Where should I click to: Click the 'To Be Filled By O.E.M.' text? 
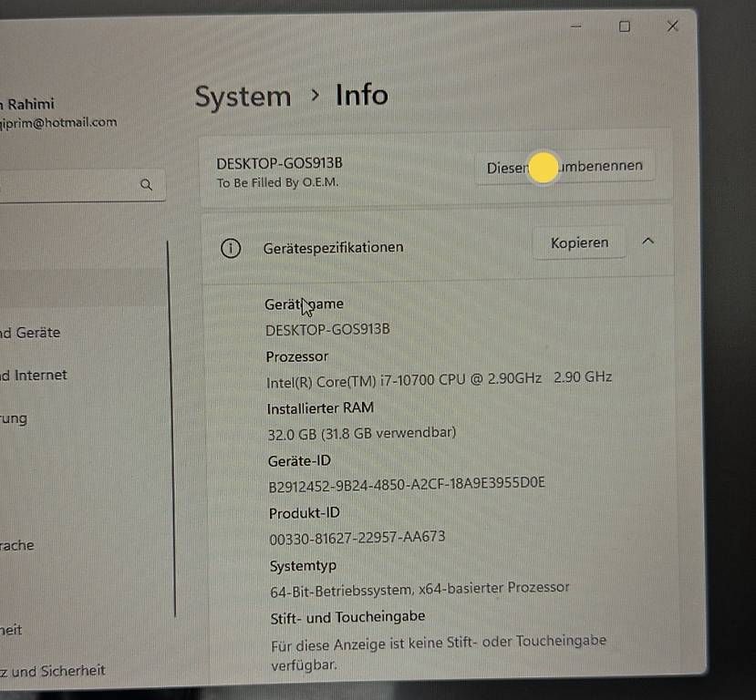click(277, 182)
